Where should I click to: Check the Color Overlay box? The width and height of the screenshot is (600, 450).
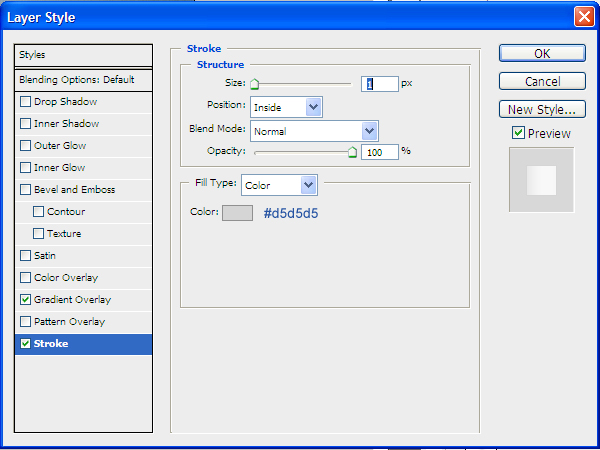pos(26,277)
